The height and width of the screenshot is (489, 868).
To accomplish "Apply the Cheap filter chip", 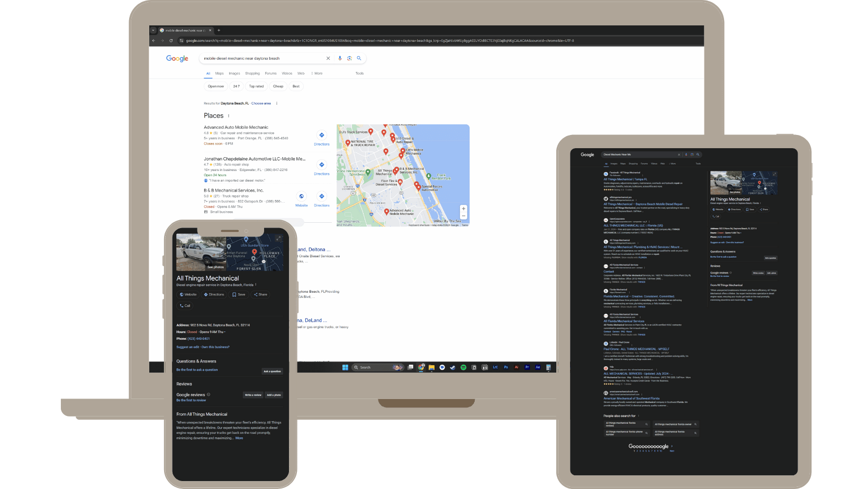I will point(278,86).
